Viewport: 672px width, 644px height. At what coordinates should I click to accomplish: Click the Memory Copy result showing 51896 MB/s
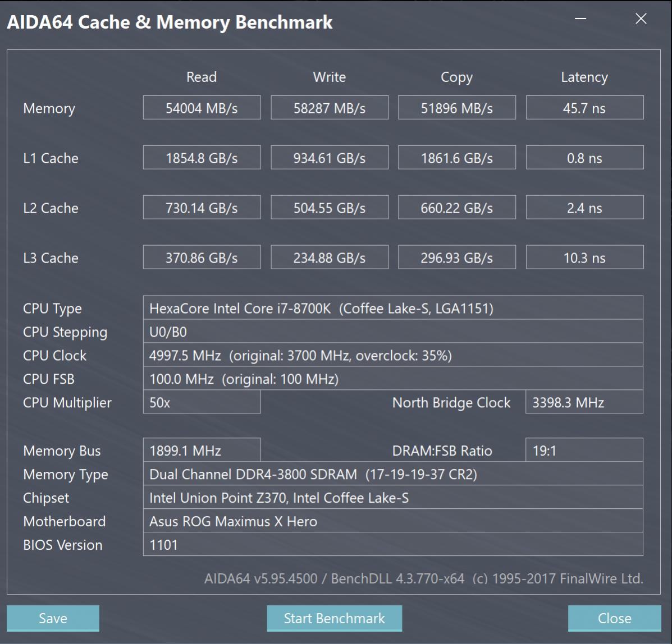click(x=456, y=107)
